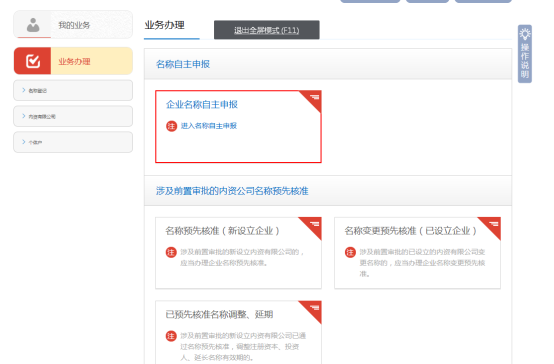
Task: Click the 注 icon in the 已预先核准名称调整、延期 card
Action: (171, 336)
